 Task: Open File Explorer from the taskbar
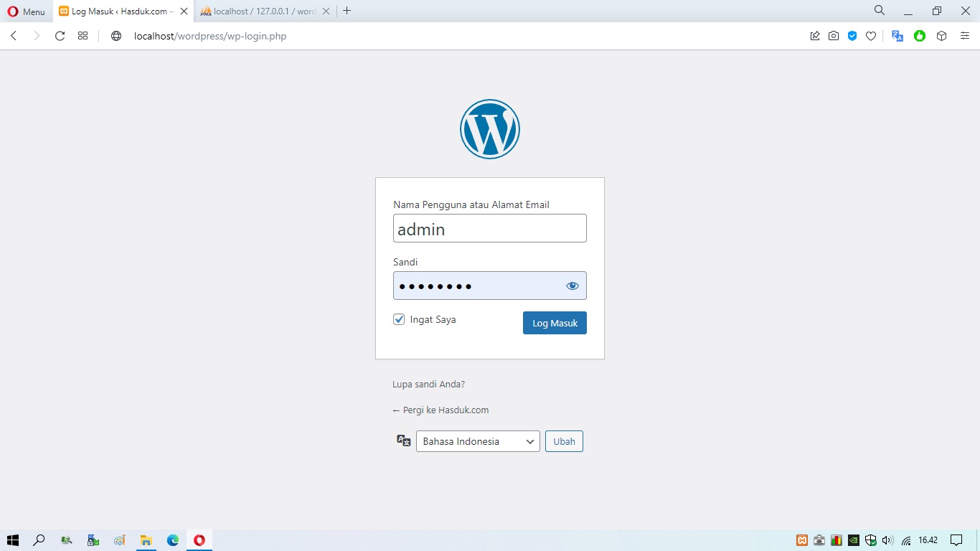pyautogui.click(x=146, y=540)
